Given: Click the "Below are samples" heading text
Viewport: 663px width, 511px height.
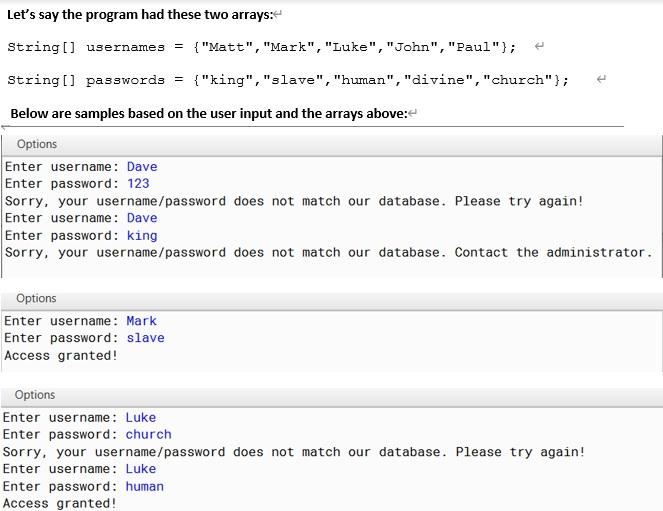Looking at the screenshot, I should pyautogui.click(x=209, y=114).
